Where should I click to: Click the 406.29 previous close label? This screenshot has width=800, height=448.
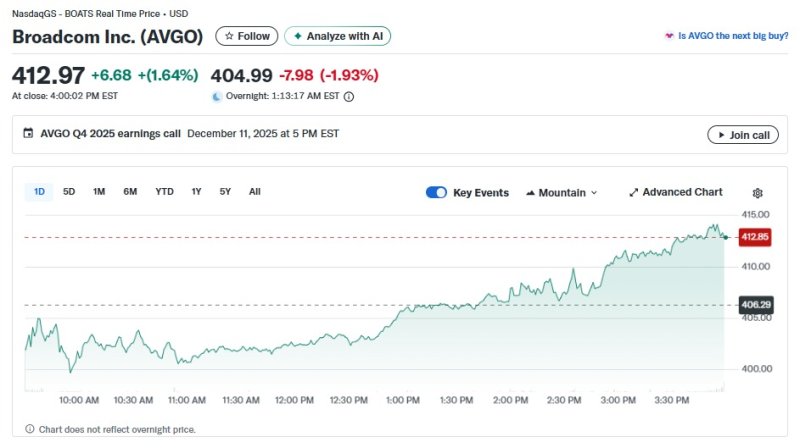click(755, 304)
